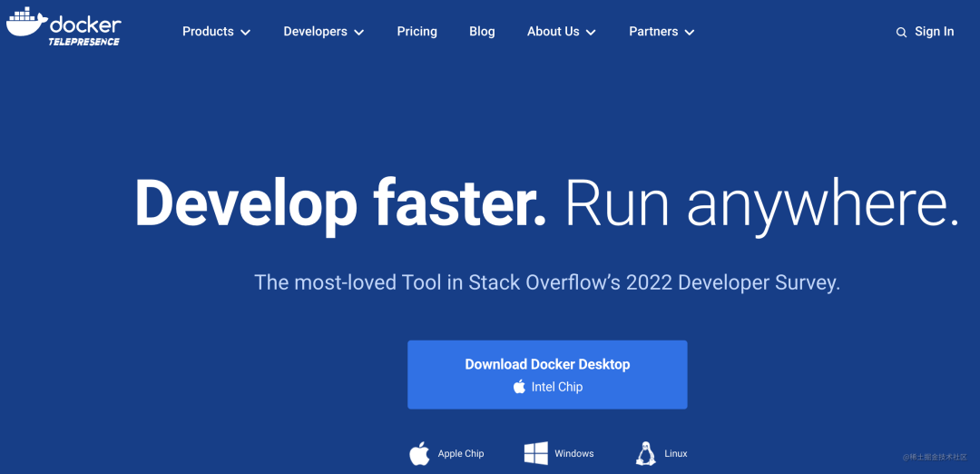The image size is (980, 474).
Task: Click the Docker whale logo
Action: pyautogui.click(x=26, y=21)
